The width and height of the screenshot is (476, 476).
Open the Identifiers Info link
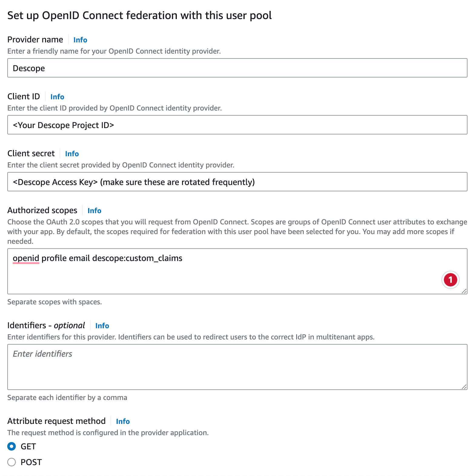click(x=102, y=326)
